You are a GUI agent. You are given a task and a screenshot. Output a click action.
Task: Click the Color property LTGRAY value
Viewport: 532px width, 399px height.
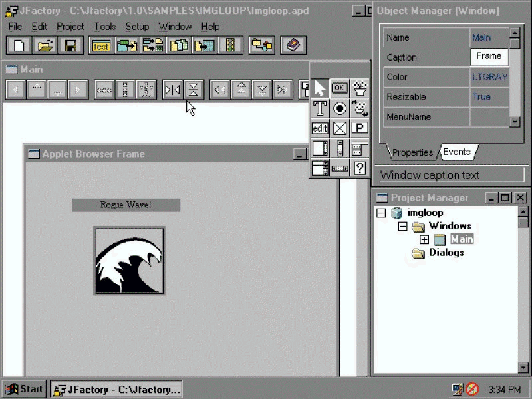(x=489, y=77)
